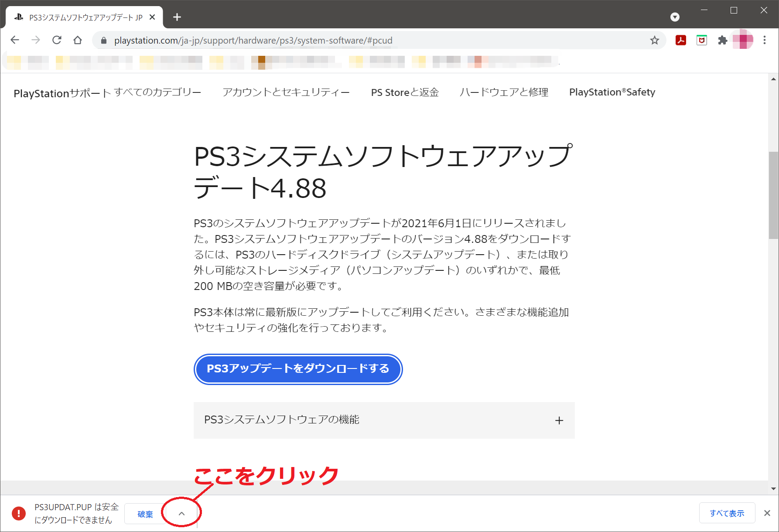Open PlayStationサポート home link
Viewport: 779px width, 532px height.
62,93
